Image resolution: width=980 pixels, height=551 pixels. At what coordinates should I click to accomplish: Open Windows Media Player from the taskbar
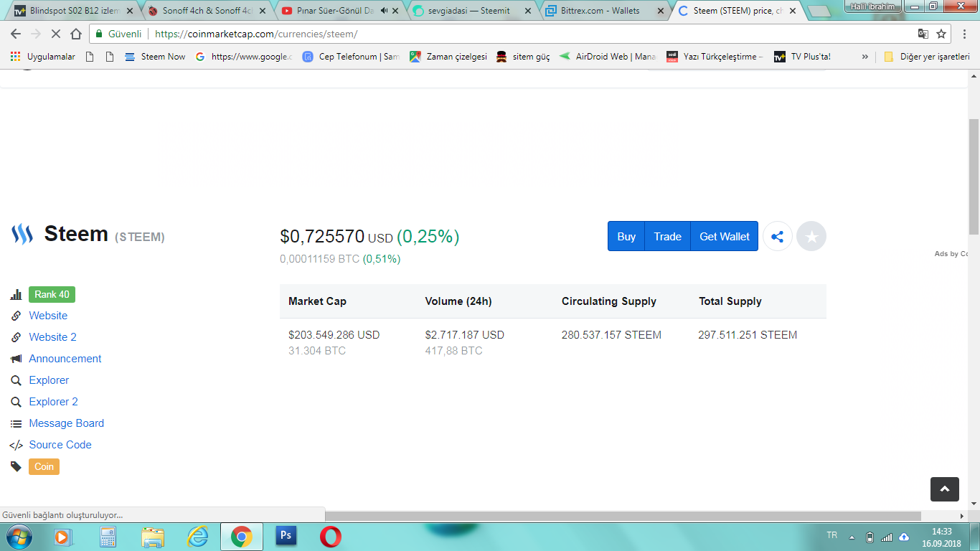pos(63,537)
